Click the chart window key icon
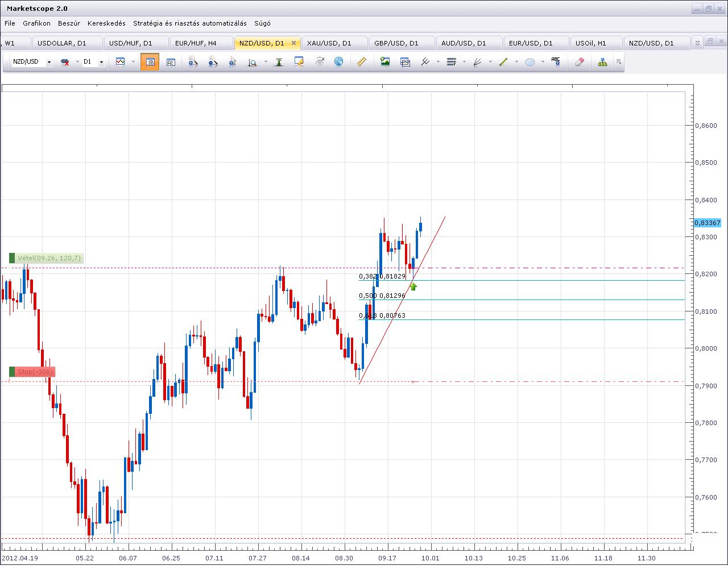This screenshot has width=728, height=582. coord(299,62)
